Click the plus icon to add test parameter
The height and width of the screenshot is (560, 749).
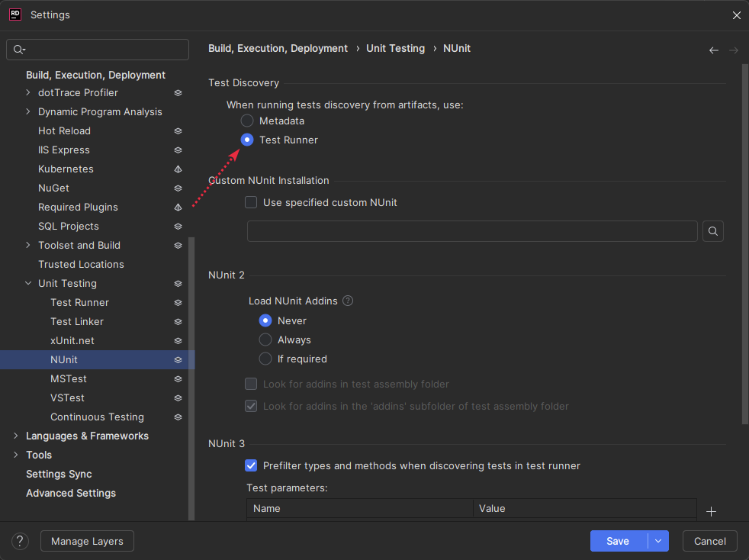tap(711, 511)
